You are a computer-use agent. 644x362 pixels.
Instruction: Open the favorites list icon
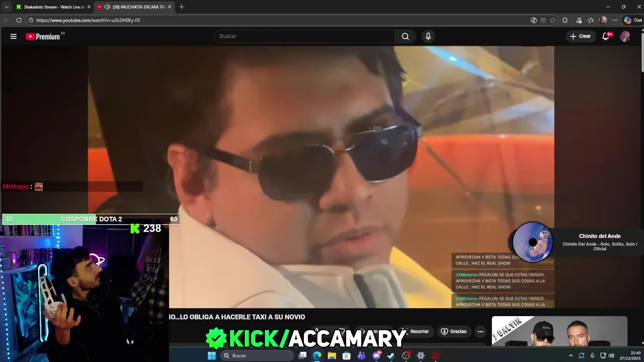coord(591,20)
